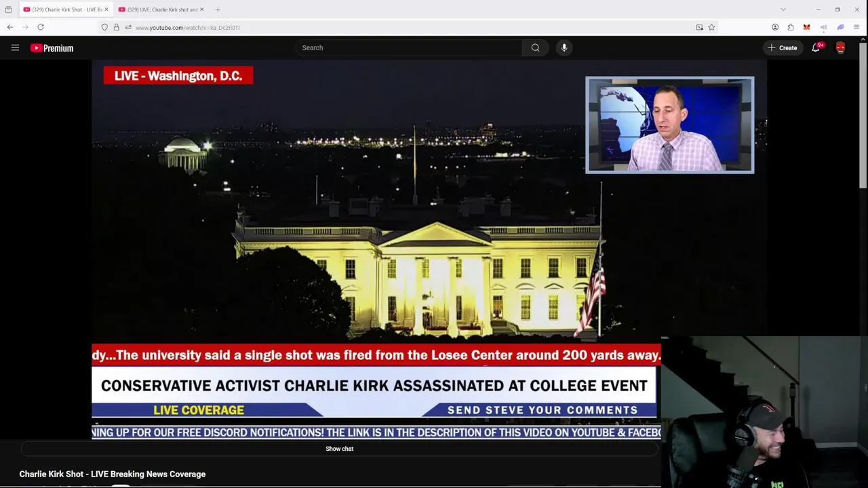Viewport: 868px width, 488px height.
Task: Click the browser forward arrow
Action: (25, 27)
